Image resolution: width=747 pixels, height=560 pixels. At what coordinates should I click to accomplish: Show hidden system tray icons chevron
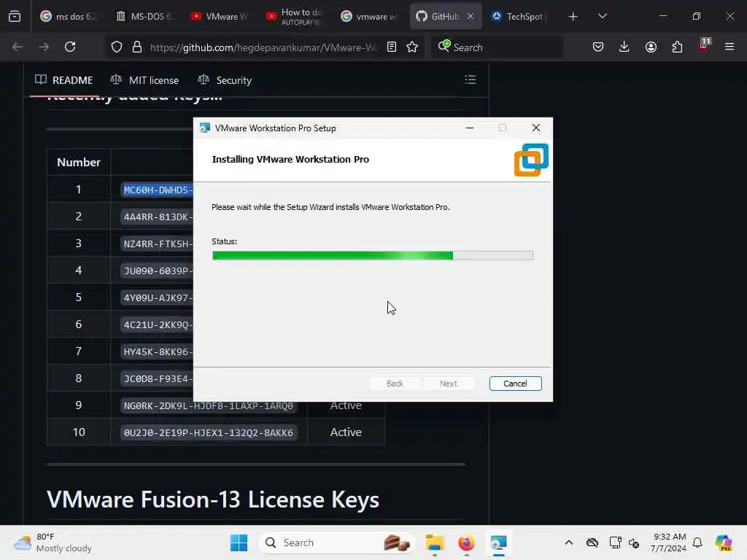pyautogui.click(x=569, y=542)
